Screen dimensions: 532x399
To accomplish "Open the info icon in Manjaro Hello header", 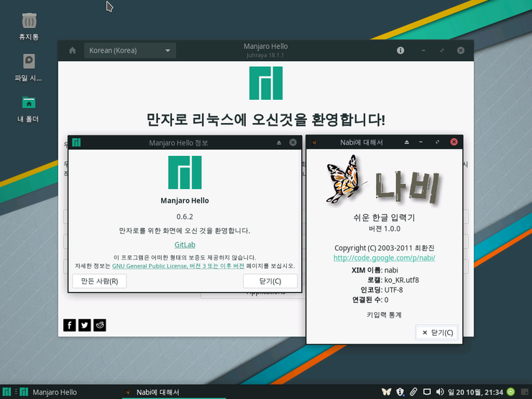I will [x=400, y=50].
